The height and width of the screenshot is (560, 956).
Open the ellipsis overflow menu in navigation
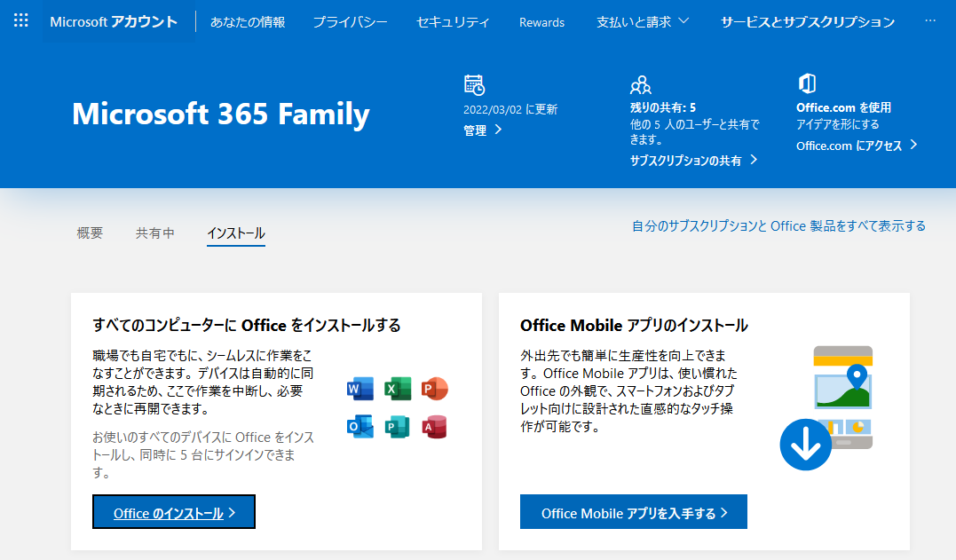click(930, 21)
